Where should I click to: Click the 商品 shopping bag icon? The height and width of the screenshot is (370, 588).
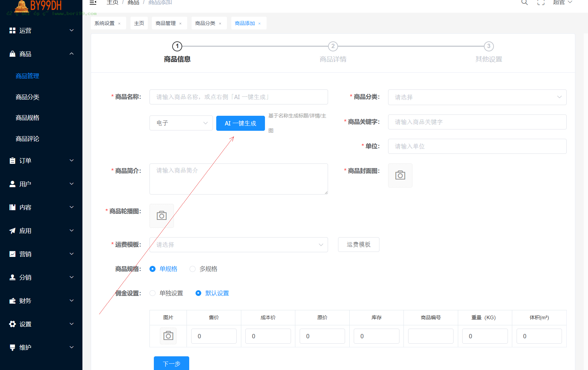point(12,54)
